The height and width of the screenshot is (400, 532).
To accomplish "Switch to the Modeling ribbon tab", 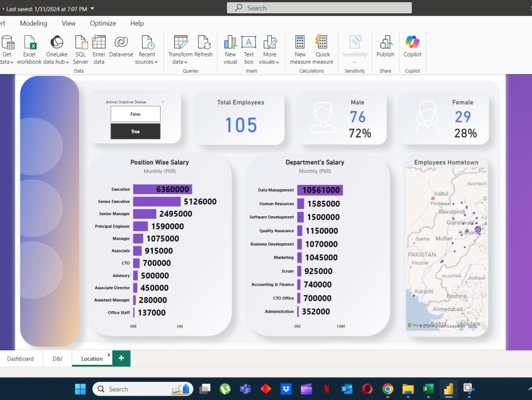I will 34,23.
